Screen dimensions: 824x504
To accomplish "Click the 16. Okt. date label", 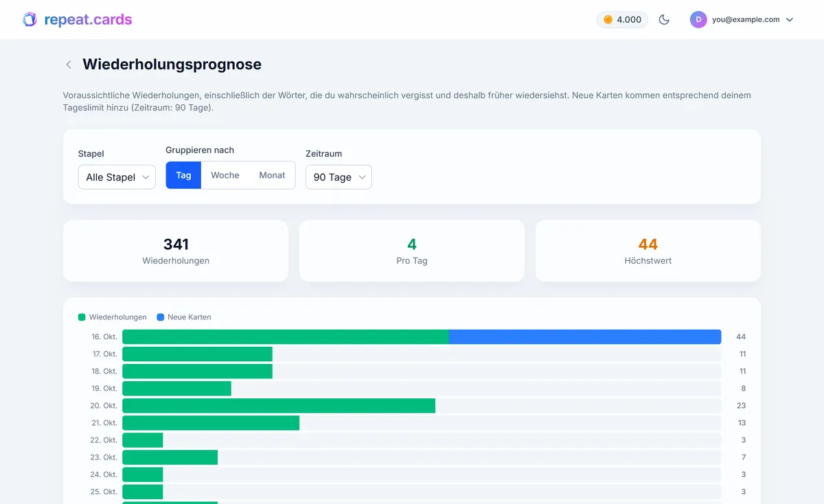I will (104, 337).
